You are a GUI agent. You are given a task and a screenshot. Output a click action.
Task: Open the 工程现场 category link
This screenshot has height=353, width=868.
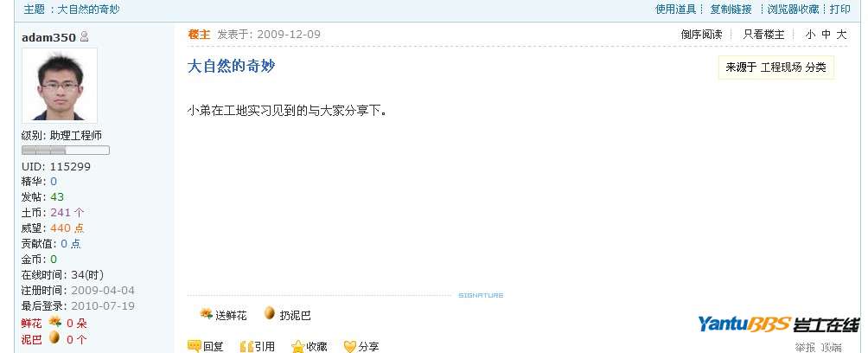pyautogui.click(x=781, y=67)
